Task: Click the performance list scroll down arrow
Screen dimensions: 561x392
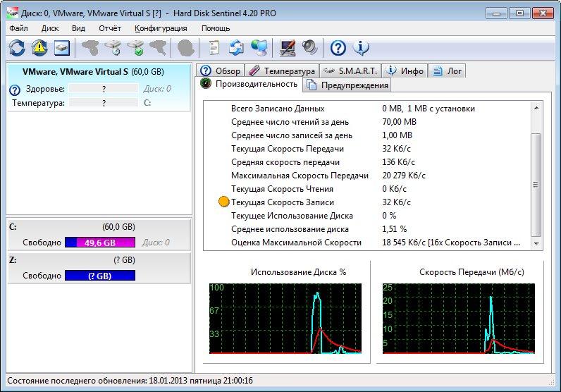Action: click(x=536, y=243)
